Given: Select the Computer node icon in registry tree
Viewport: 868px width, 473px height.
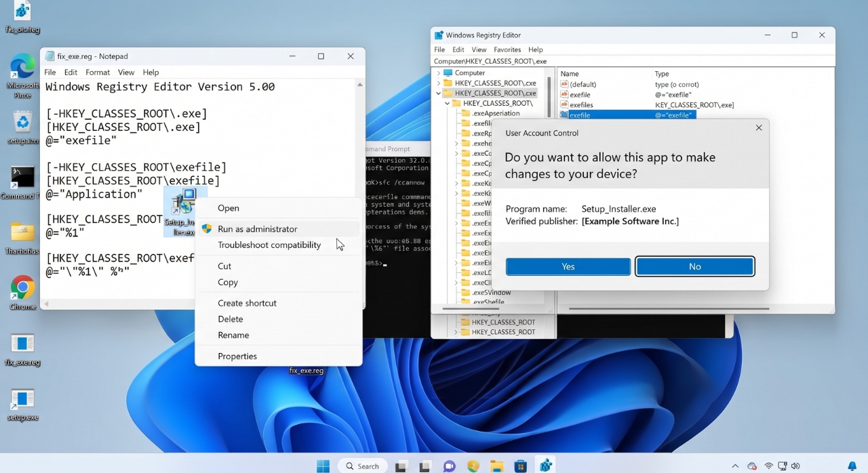Looking at the screenshot, I should pos(449,73).
